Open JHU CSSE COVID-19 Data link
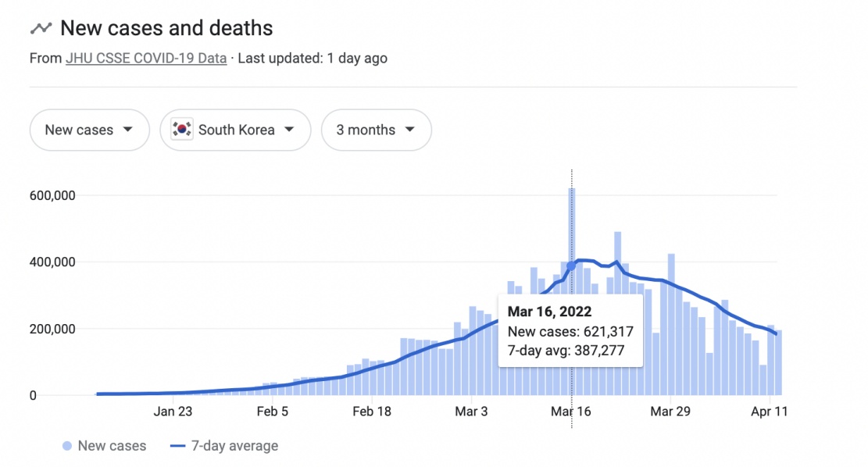Viewport: 868px width, 467px height. tap(146, 59)
